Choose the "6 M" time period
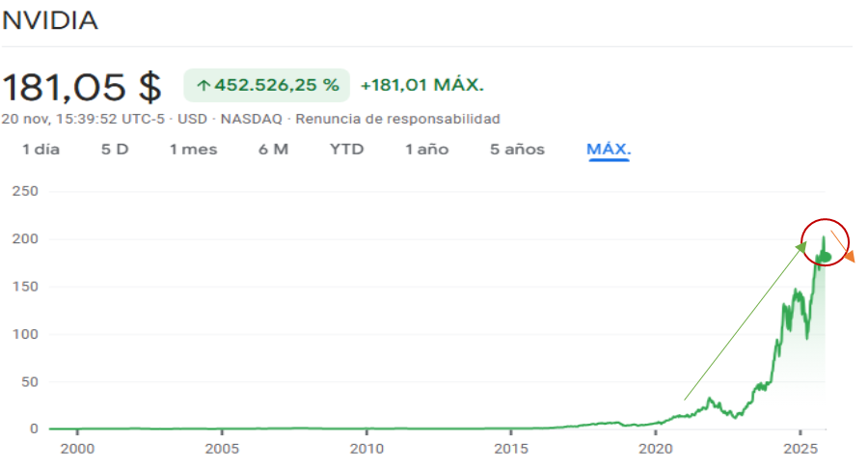 pos(273,150)
